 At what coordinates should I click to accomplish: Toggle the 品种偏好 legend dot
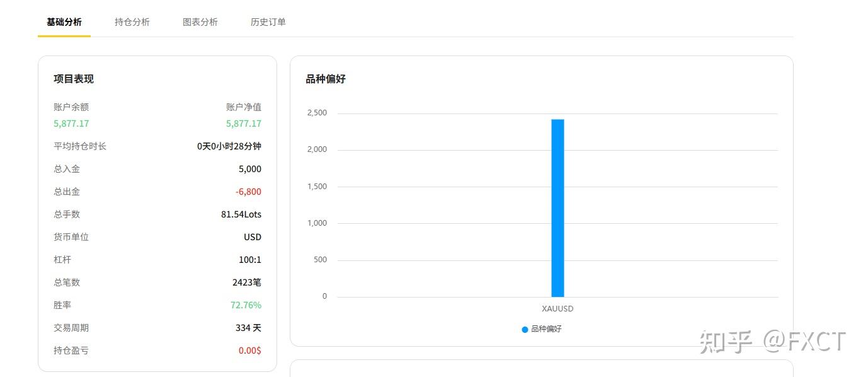525,329
